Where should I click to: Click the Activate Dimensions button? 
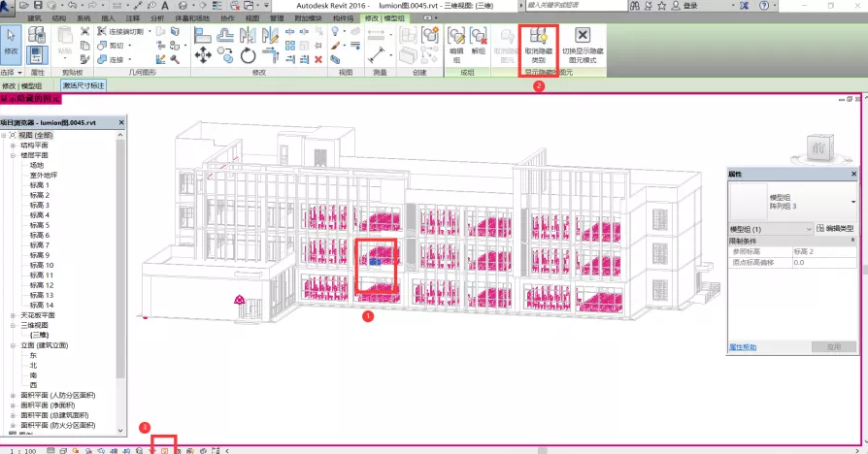pos(83,85)
